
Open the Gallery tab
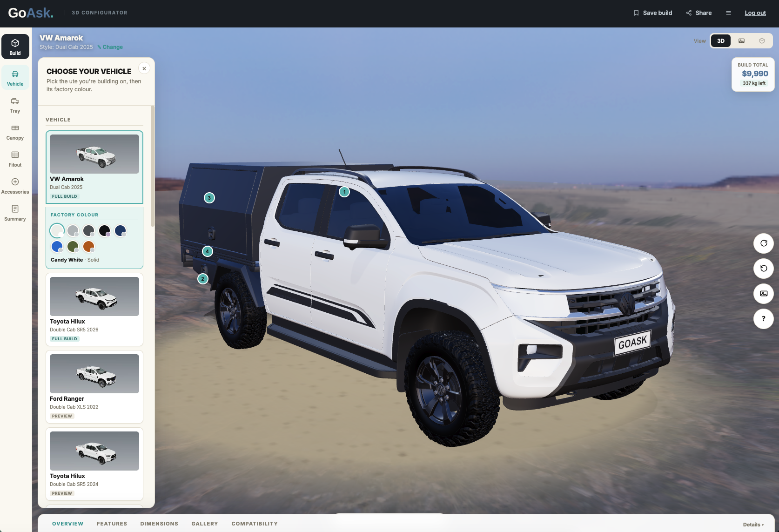click(205, 524)
